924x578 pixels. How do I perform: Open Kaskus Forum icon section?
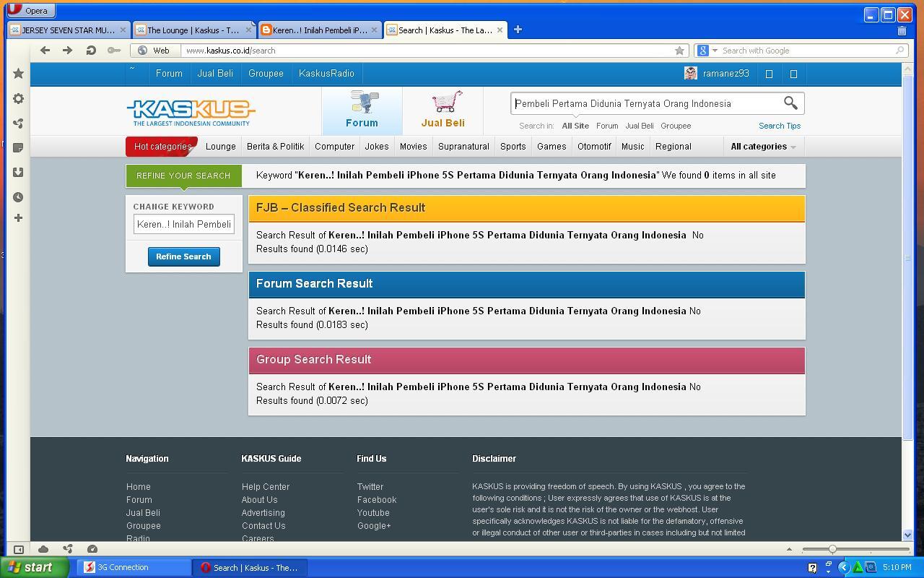[362, 110]
